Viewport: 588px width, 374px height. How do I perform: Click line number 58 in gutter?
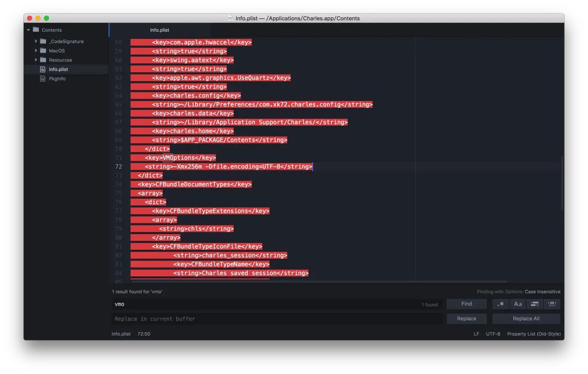pos(118,42)
